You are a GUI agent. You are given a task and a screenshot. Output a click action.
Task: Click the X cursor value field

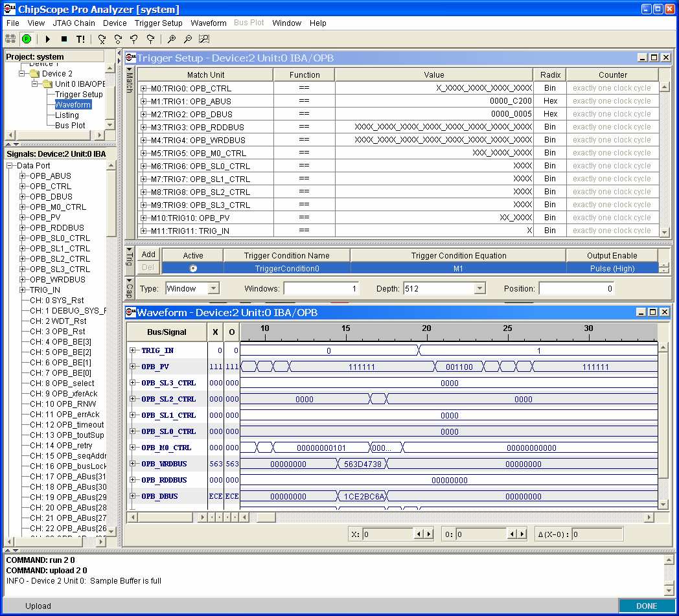(388, 534)
